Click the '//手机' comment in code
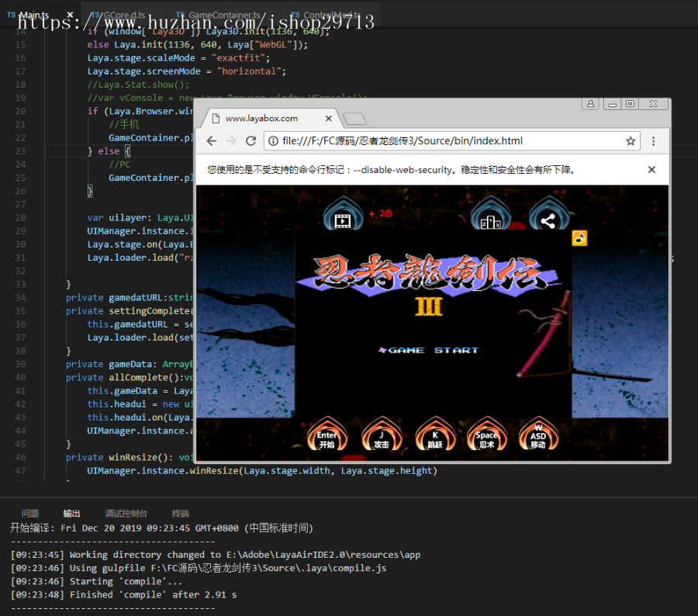Screen dimensions: 698x616 (x=124, y=124)
